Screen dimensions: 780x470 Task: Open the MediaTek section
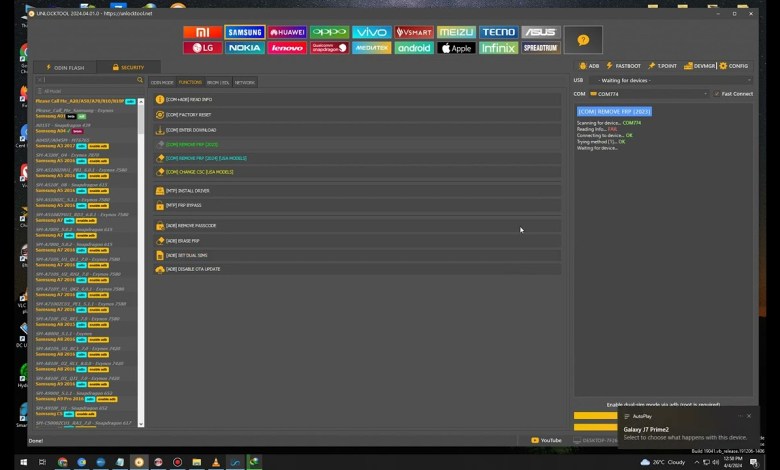click(372, 48)
